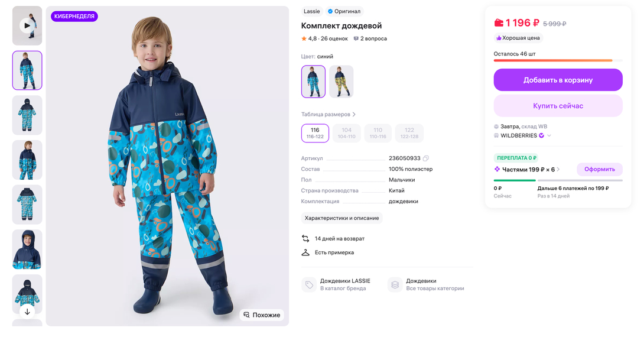This screenshot has height=337, width=644.
Task: Click the tag icon for Дождевики LASSIE
Action: tap(309, 285)
